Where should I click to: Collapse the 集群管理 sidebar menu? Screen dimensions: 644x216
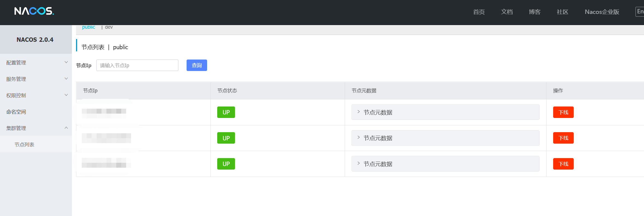(36, 128)
